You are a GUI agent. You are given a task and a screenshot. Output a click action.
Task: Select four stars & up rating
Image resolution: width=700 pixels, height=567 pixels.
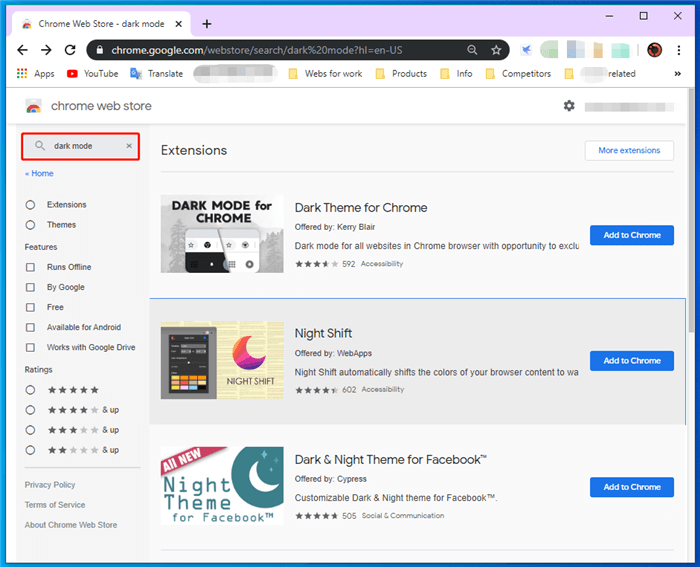(30, 410)
